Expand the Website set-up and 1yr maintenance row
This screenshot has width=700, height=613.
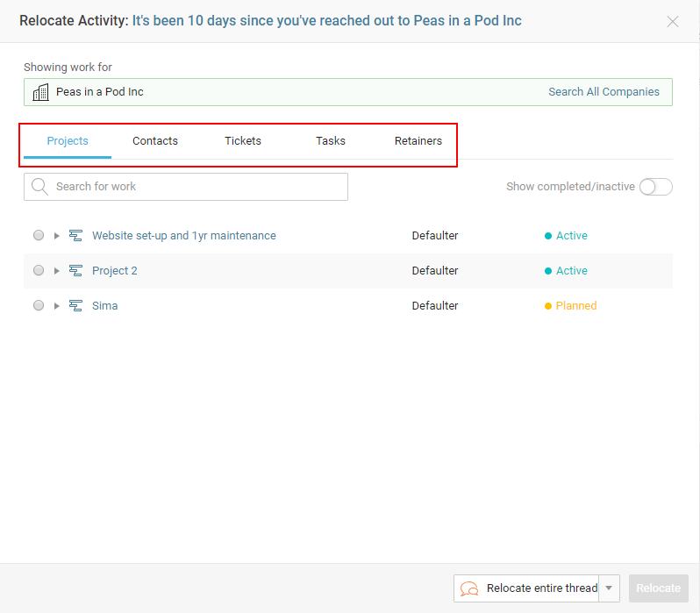click(x=57, y=236)
